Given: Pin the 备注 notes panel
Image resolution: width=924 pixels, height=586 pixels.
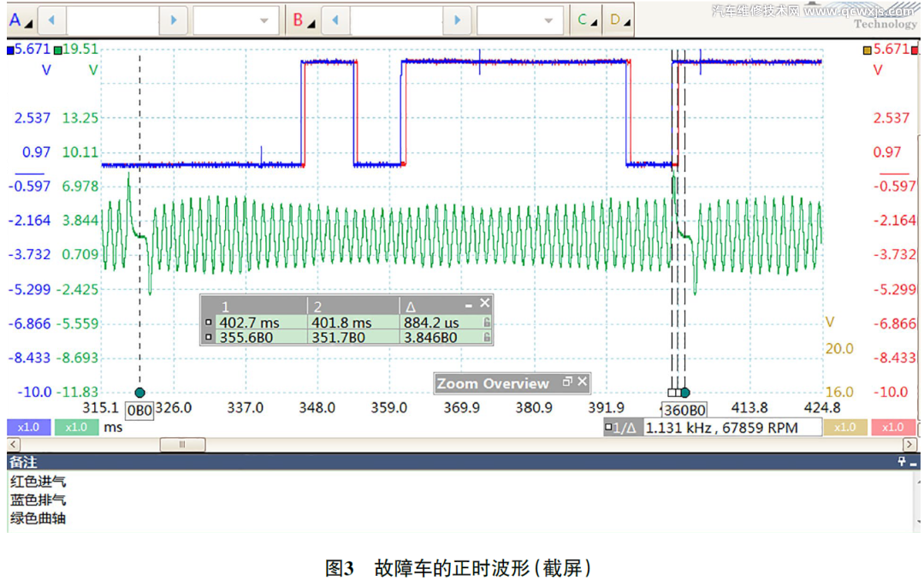Looking at the screenshot, I should coord(901,462).
